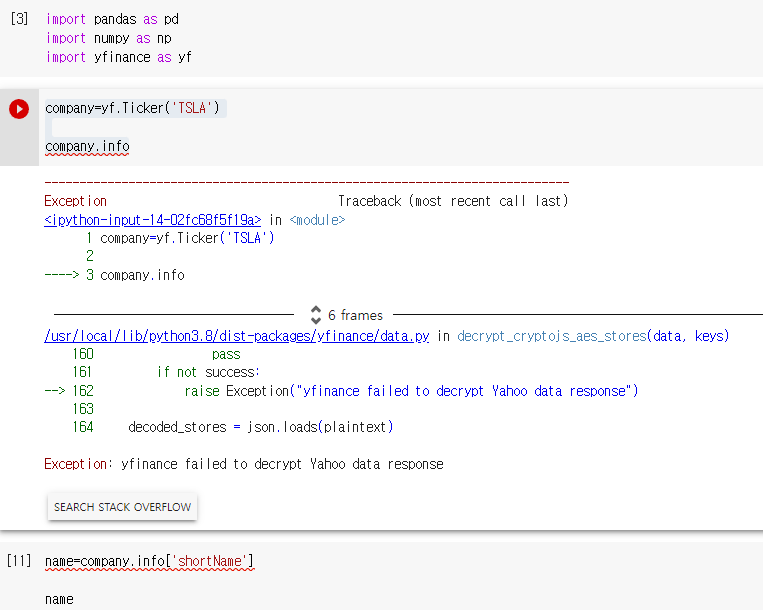Click the import numpy as np line
This screenshot has width=763, height=610.
tap(109, 38)
